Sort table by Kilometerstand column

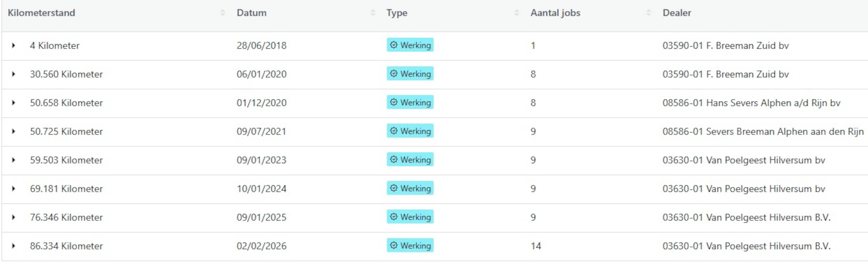[x=222, y=13]
